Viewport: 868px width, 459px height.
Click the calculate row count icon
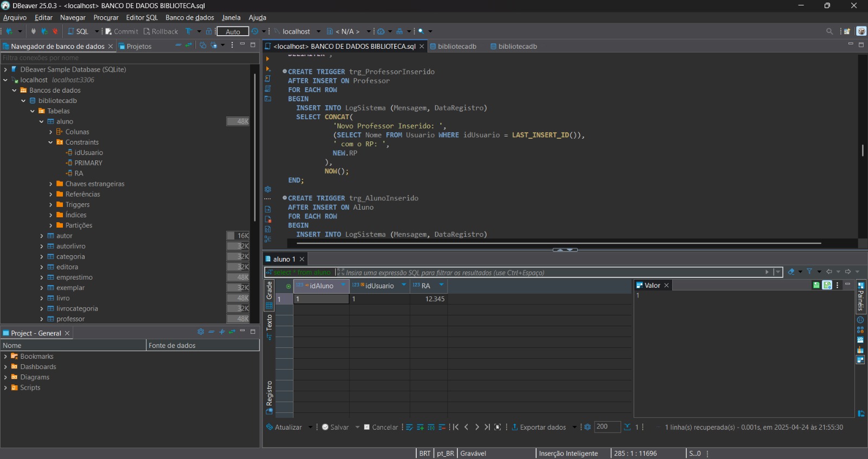[627, 427]
